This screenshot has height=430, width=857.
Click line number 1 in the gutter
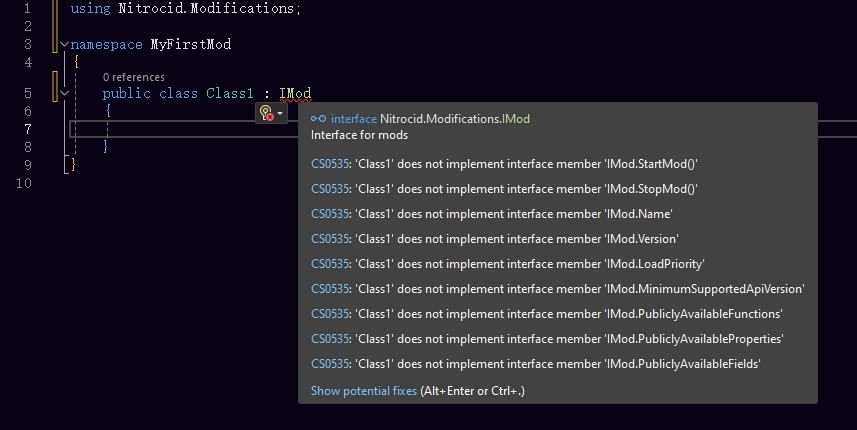point(27,8)
